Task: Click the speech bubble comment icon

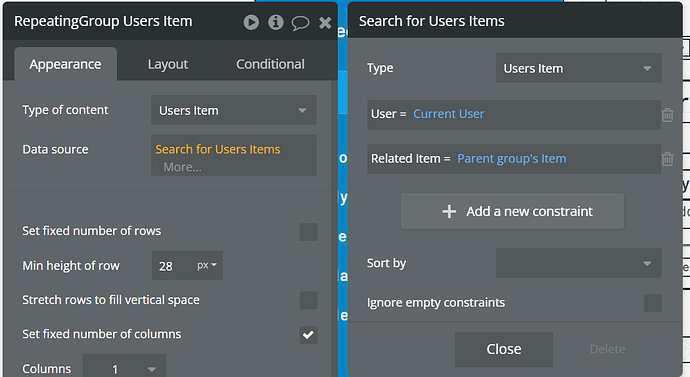Action: [x=300, y=23]
